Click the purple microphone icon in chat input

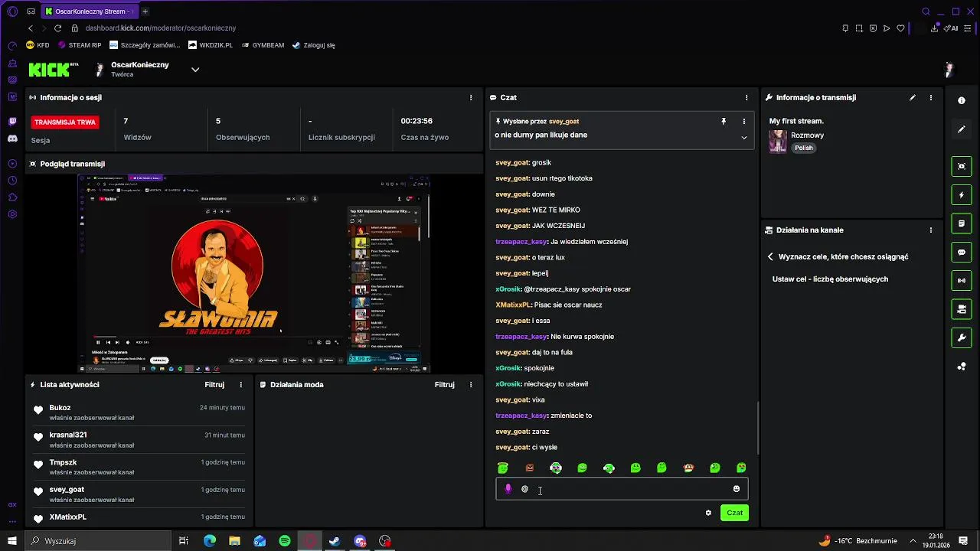508,488
